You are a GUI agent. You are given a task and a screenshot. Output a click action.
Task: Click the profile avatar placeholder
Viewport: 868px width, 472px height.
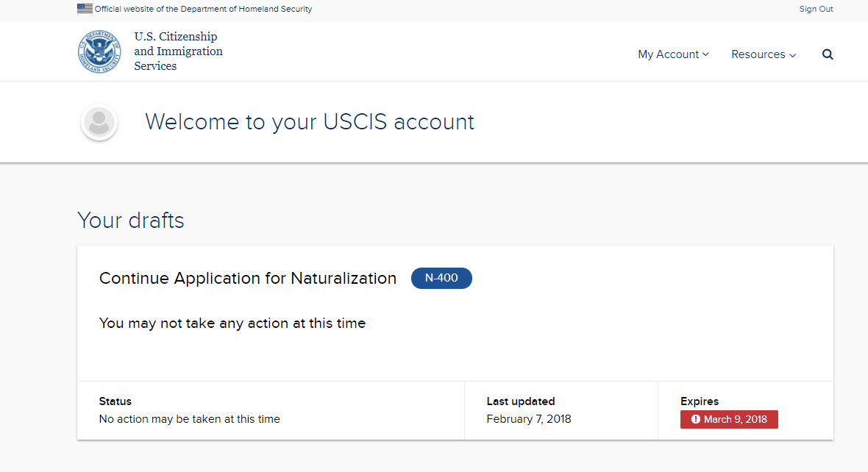pyautogui.click(x=99, y=122)
